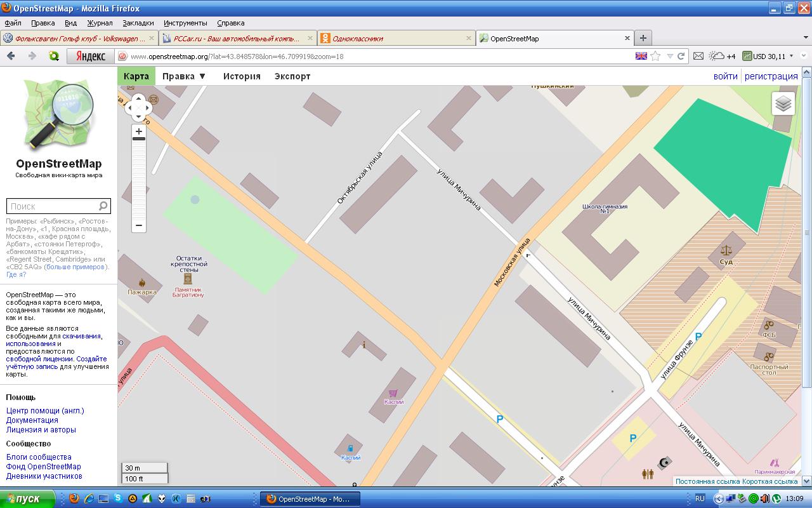
Task: Click the регистрация link
Action: (x=771, y=76)
